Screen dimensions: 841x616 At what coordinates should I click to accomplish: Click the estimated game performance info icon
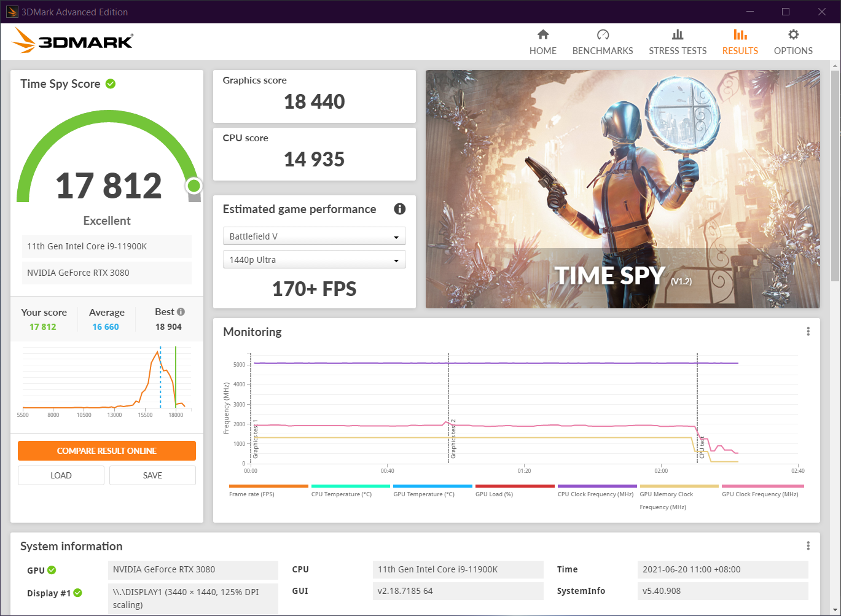click(x=399, y=209)
